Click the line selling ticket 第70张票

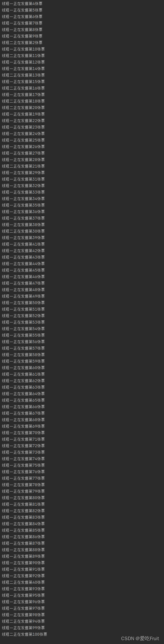[x=23, y=433]
